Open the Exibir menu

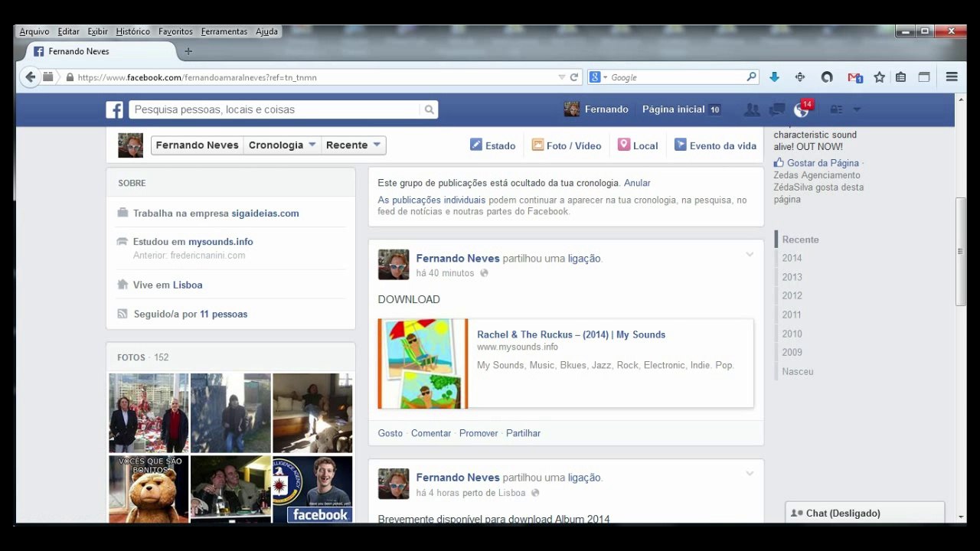[97, 31]
